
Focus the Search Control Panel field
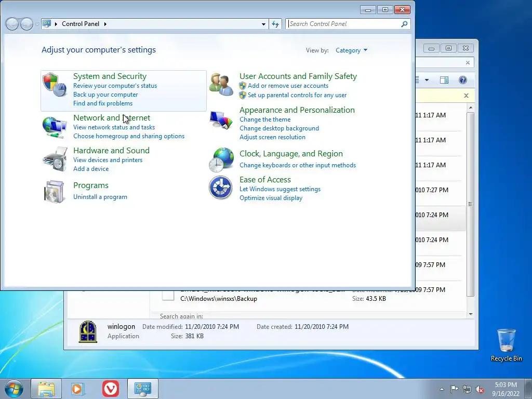pyautogui.click(x=343, y=24)
